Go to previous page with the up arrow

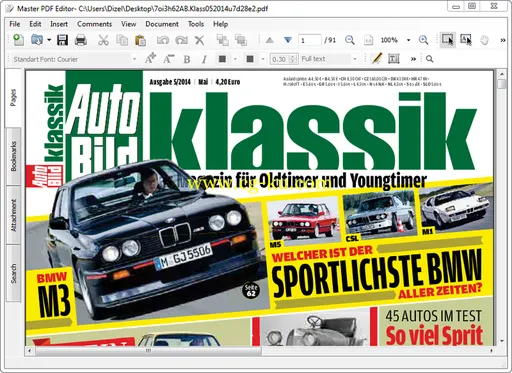tap(270, 40)
